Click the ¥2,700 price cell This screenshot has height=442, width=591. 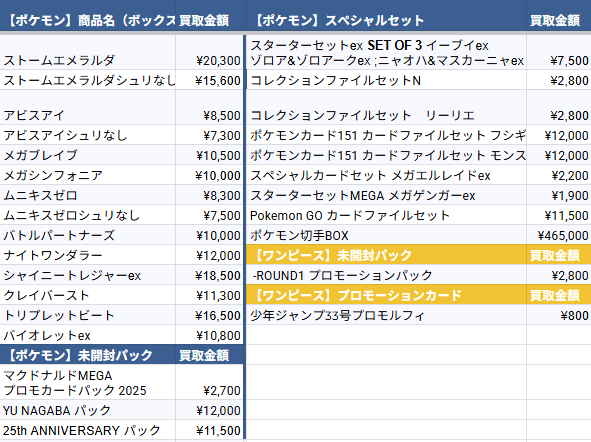[210, 382]
